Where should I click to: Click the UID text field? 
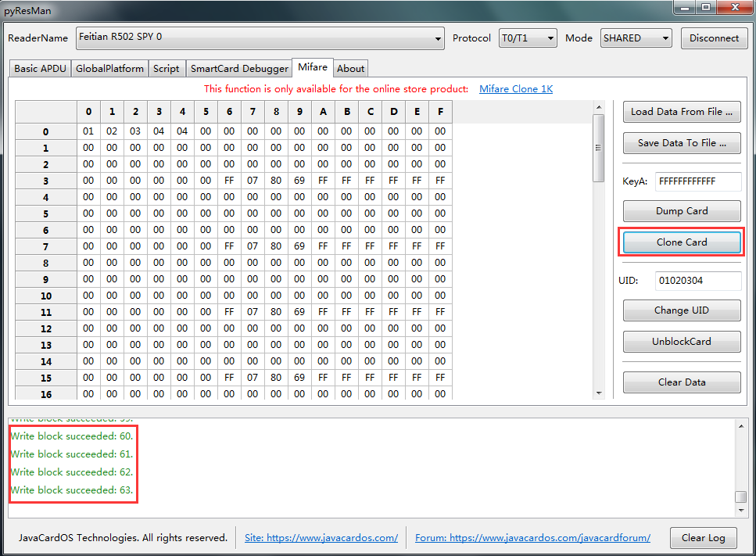tap(697, 280)
